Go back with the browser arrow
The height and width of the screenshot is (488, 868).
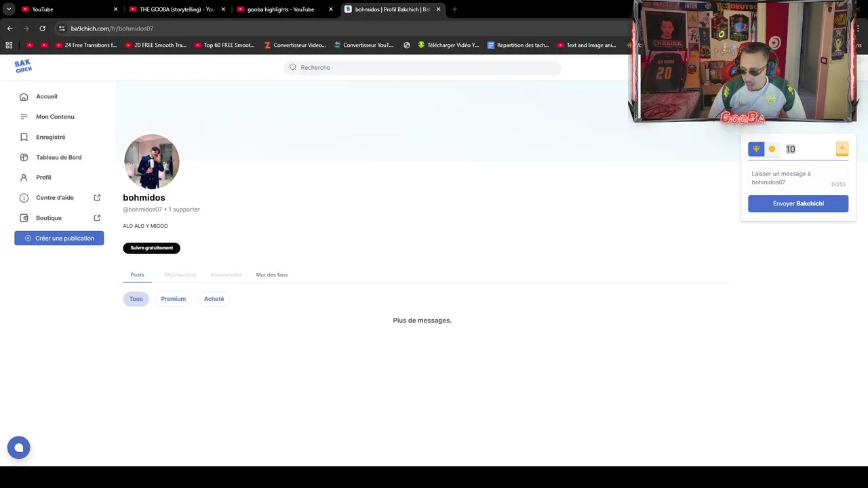[x=9, y=28]
